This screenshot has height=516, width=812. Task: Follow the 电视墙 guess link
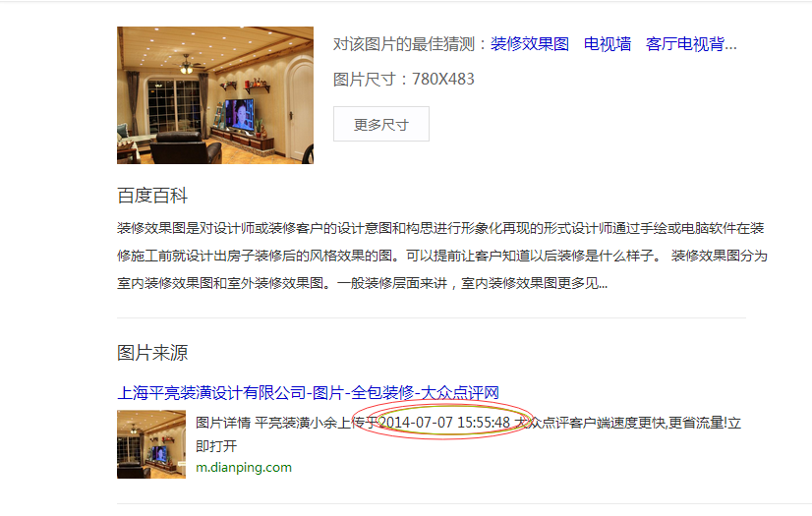click(607, 44)
